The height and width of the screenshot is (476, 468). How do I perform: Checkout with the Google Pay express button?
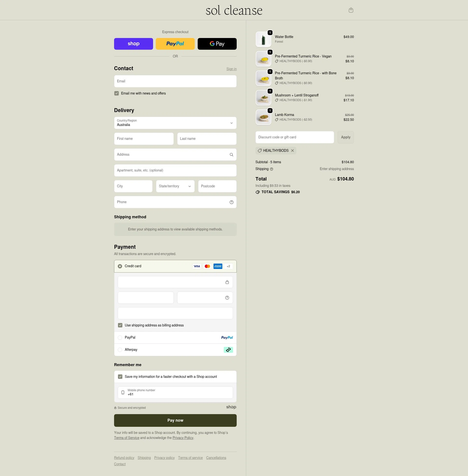pos(217,44)
